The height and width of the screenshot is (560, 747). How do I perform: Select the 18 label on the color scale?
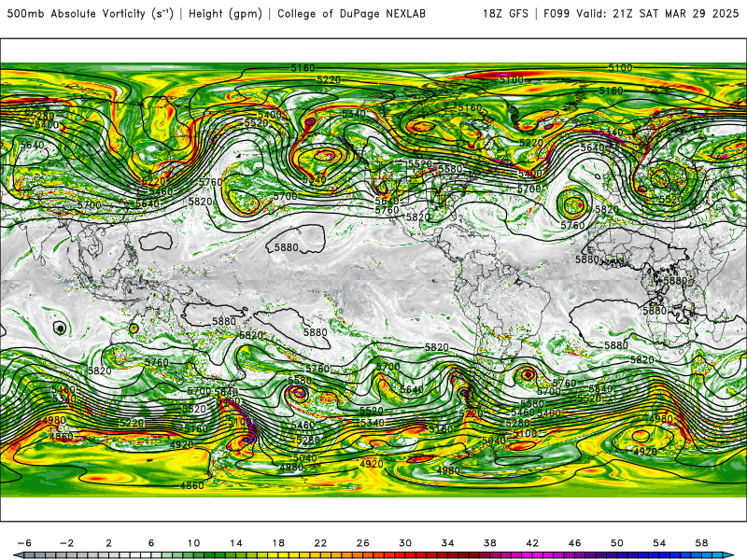tap(278, 543)
